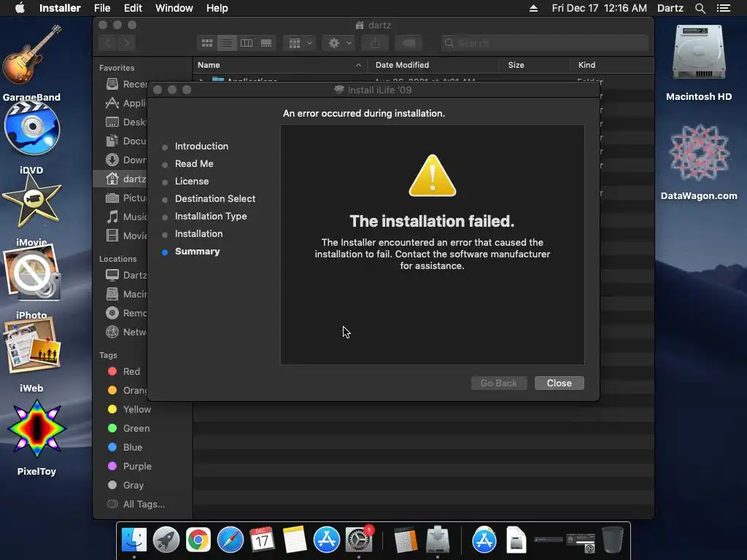Open Spotlight search magnifier icon
The height and width of the screenshot is (560, 747).
pos(700,8)
